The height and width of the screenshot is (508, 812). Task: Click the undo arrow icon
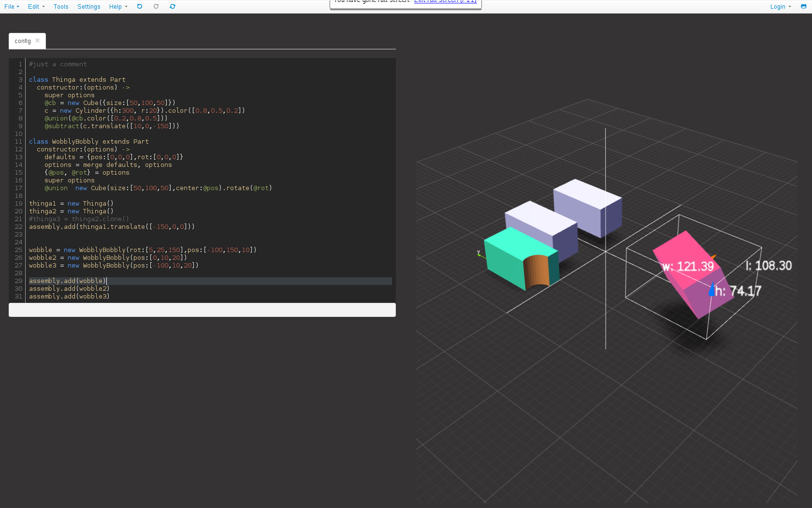coord(140,6)
